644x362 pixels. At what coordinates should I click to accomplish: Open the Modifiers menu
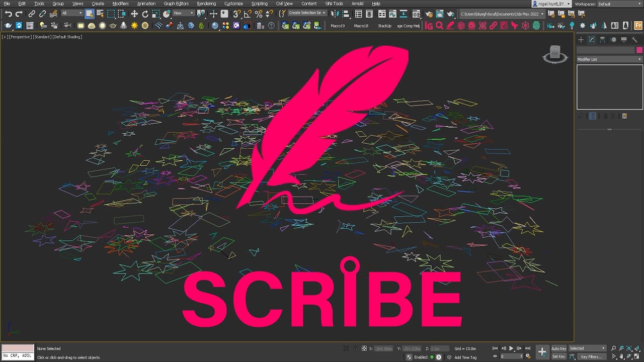click(x=120, y=4)
